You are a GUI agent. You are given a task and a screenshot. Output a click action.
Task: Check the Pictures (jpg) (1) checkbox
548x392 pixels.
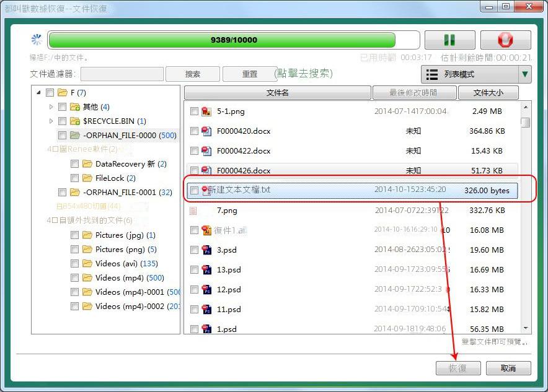coord(74,235)
